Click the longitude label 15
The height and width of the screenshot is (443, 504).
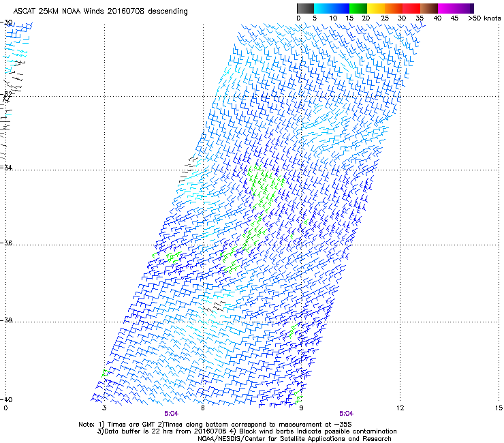[x=499, y=408]
